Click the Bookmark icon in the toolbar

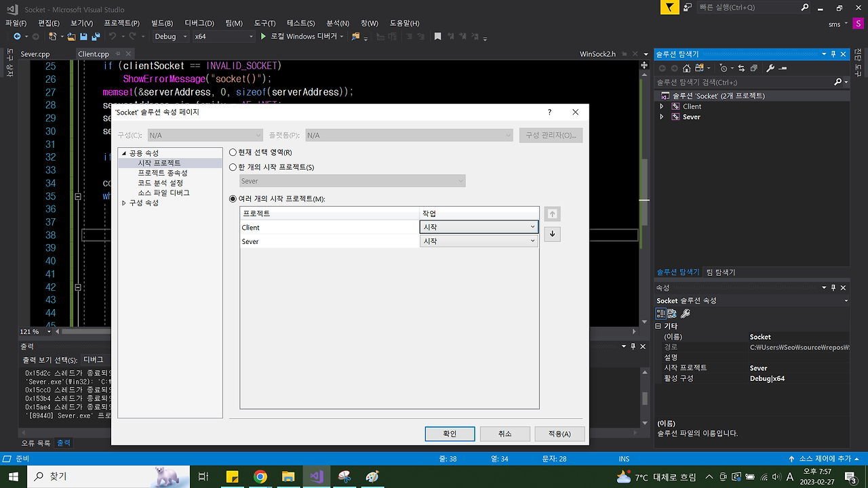[x=438, y=36]
